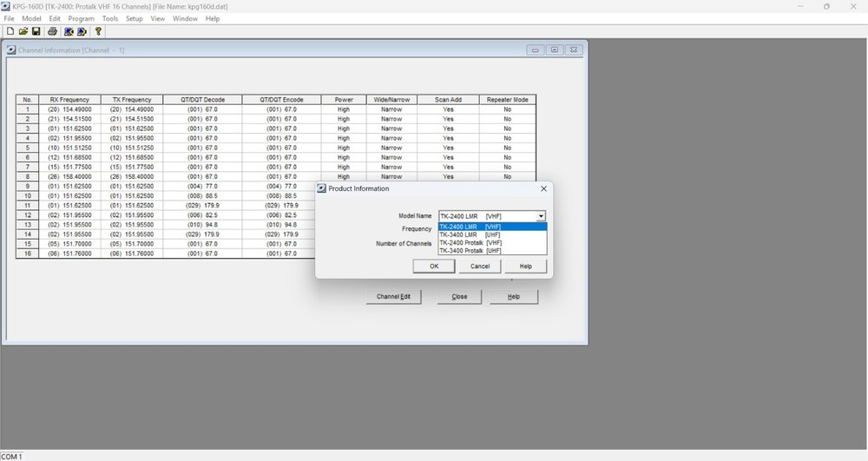Open the Tools menu
Image resolution: width=868 pixels, height=461 pixels.
point(109,18)
